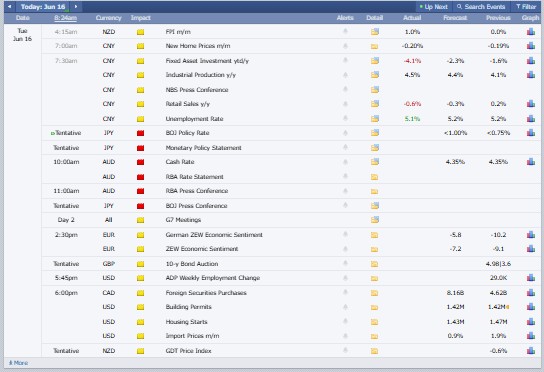Click the 8:24am time column header

[x=66, y=18]
